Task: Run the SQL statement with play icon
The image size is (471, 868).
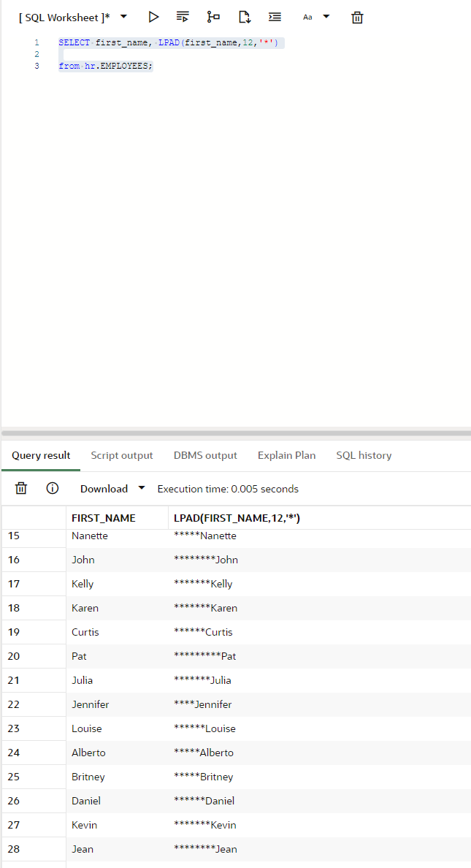Action: tap(154, 17)
